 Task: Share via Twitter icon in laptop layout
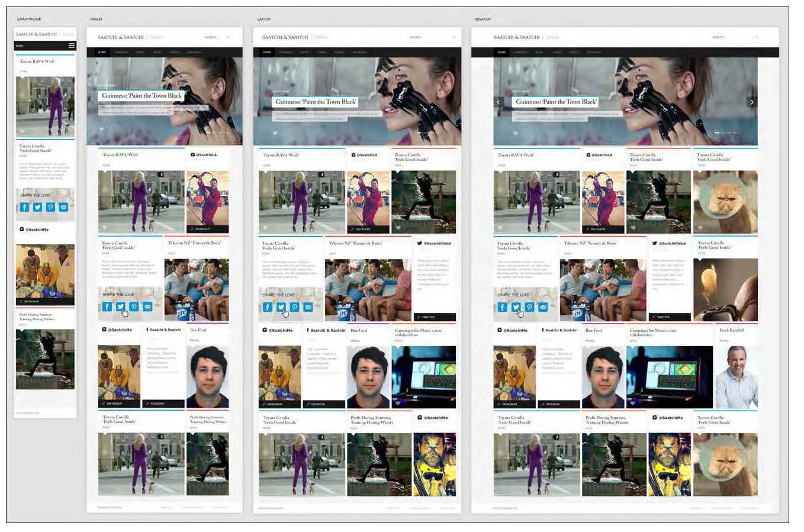click(x=281, y=307)
